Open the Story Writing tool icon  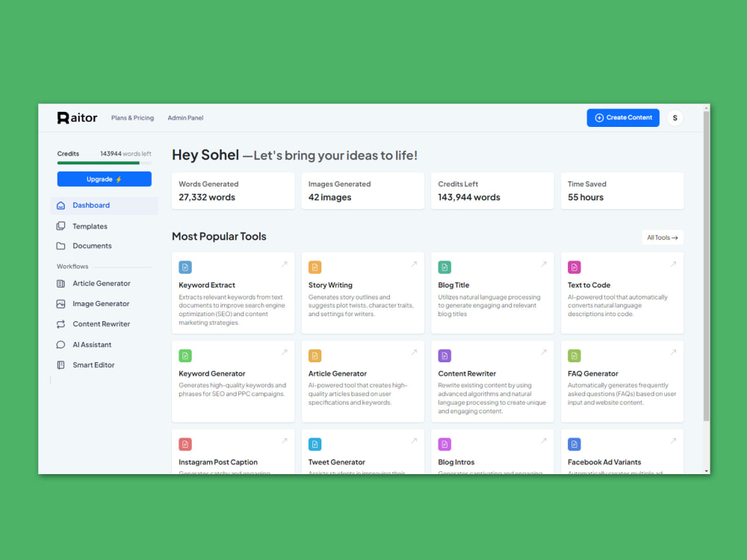(x=314, y=267)
